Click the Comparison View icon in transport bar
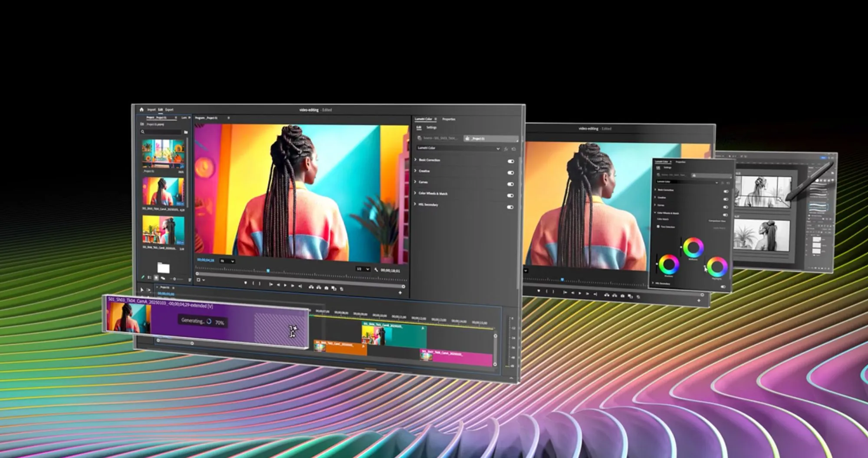The image size is (868, 458). pos(334,288)
